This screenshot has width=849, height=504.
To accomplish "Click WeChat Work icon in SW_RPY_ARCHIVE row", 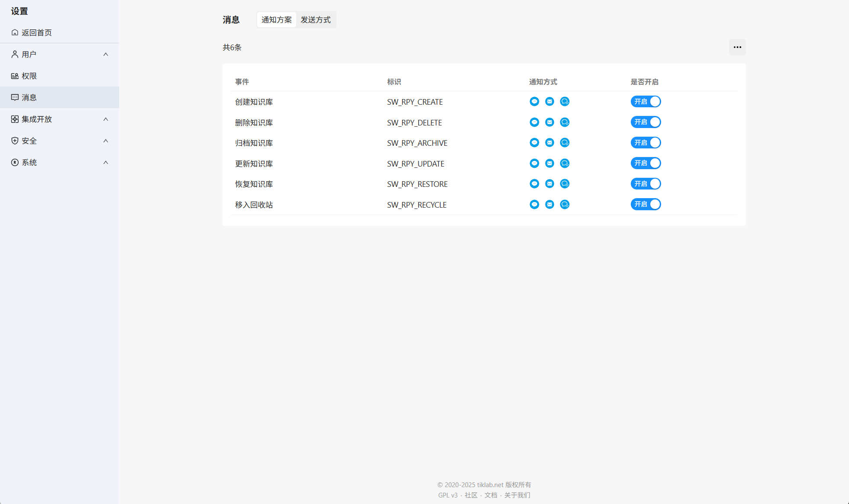I will 565,143.
